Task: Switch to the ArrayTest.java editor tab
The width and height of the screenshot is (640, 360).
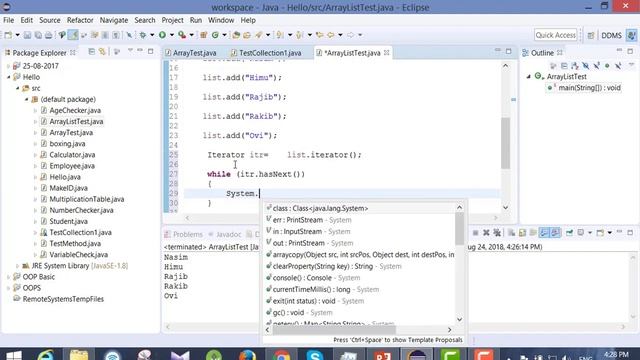Action: [x=191, y=53]
